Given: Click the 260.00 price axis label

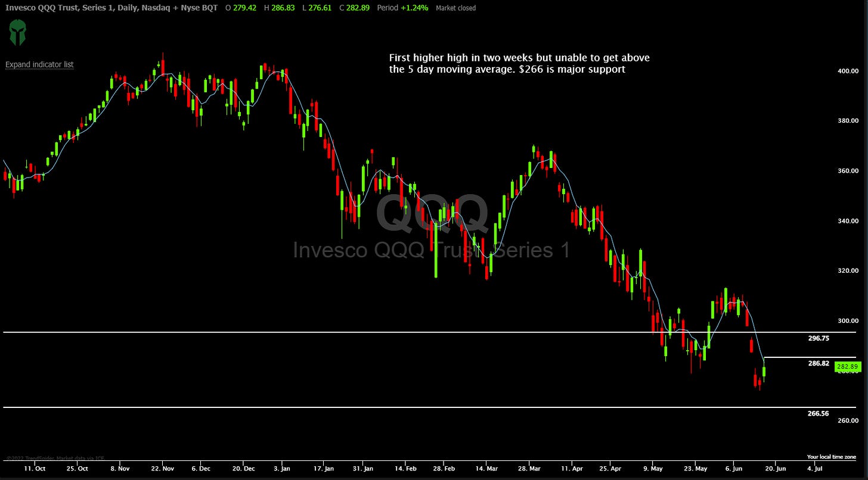Looking at the screenshot, I should tap(848, 421).
